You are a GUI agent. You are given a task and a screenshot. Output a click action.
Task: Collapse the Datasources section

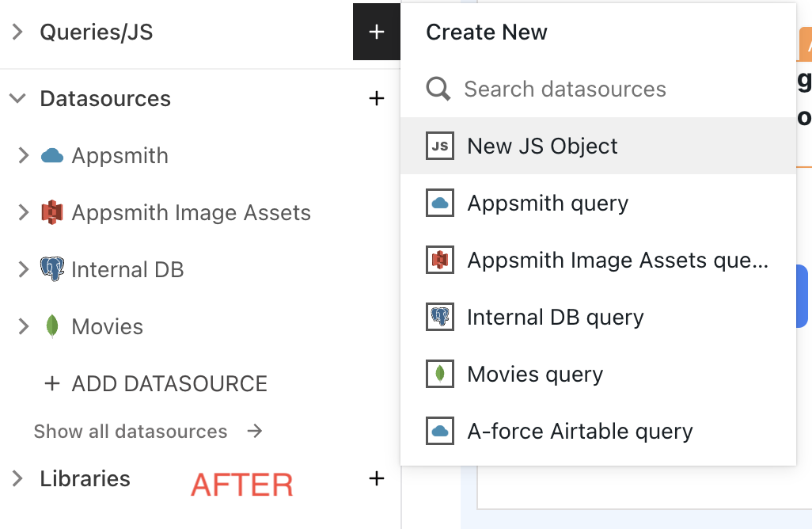(x=17, y=99)
